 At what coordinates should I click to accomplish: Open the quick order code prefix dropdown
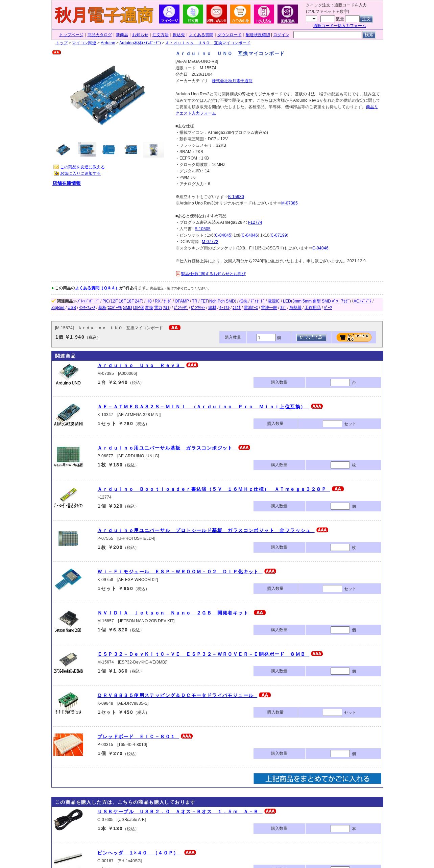pyautogui.click(x=311, y=19)
